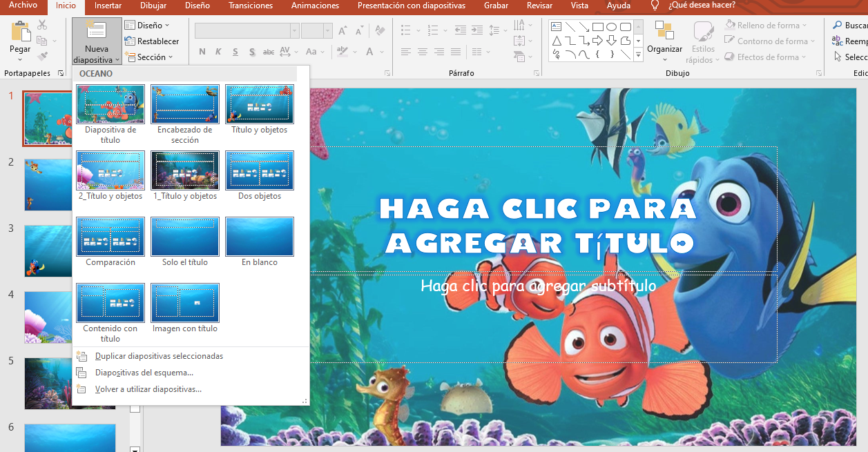This screenshot has height=452, width=868.
Task: Select the rectangle shape in the shapes gallery
Action: click(598, 26)
